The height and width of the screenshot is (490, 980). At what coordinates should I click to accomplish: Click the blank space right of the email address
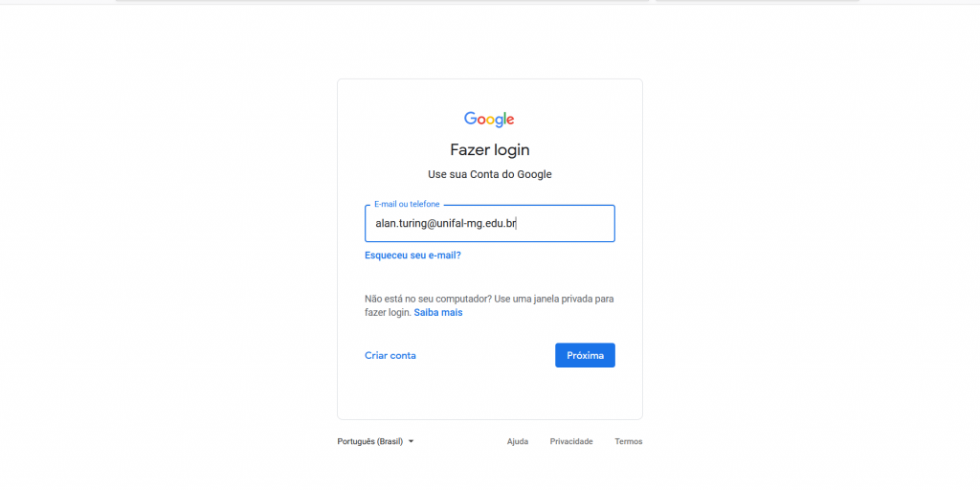click(565, 223)
